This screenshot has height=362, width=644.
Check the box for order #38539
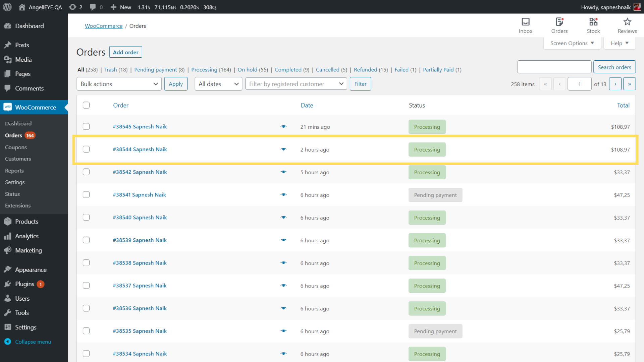(86, 240)
